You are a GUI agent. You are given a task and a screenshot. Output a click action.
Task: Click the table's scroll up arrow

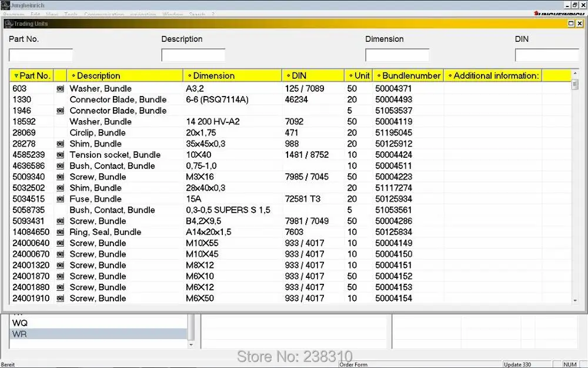pyautogui.click(x=575, y=74)
